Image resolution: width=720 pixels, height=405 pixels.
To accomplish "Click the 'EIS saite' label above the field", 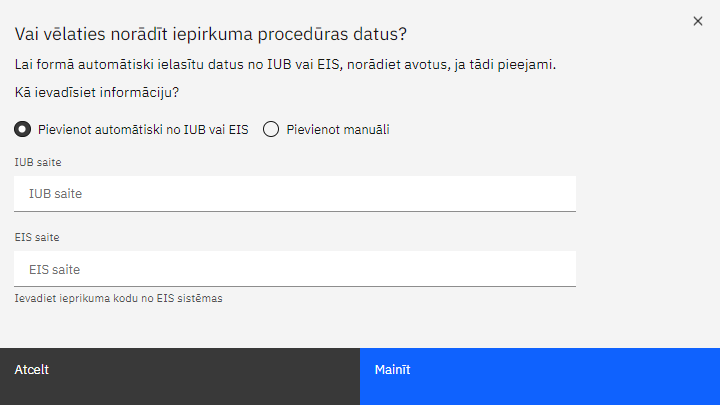I will [x=37, y=237].
